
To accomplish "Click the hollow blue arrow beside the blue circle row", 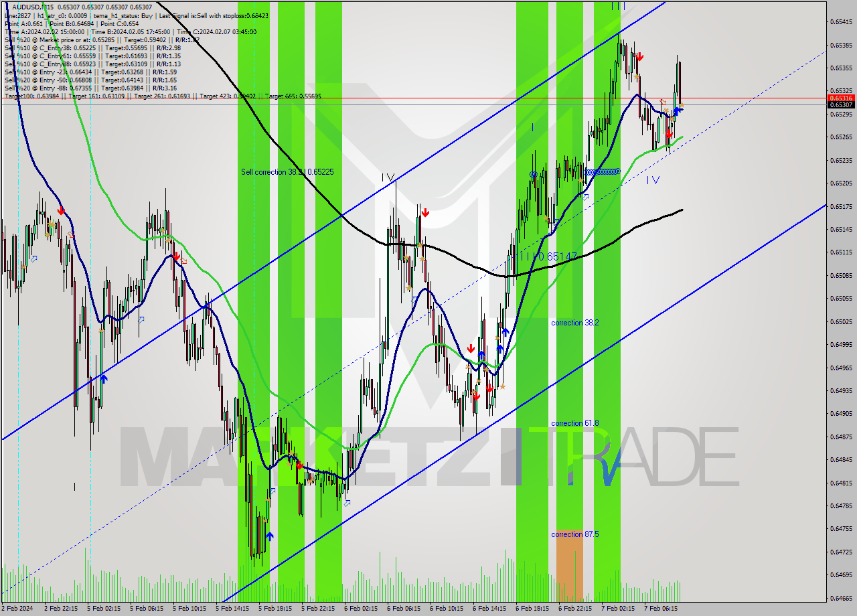I will (x=585, y=196).
